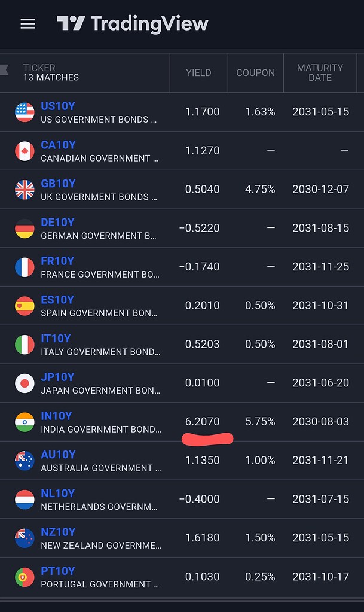Viewport: 364px width, 612px height.
Task: Open the IN10Y India bond page
Action: click(x=57, y=415)
